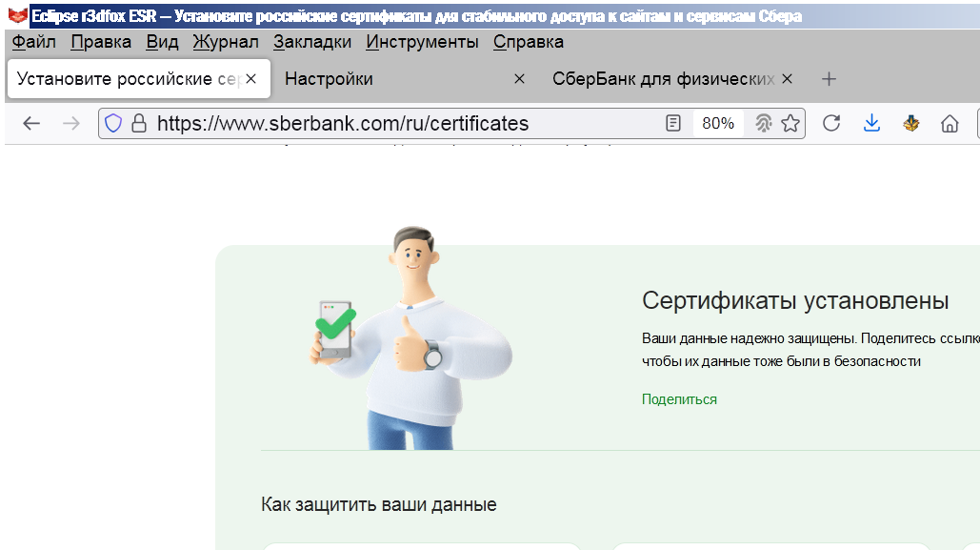Open tracking protection shield icon

coord(113,123)
